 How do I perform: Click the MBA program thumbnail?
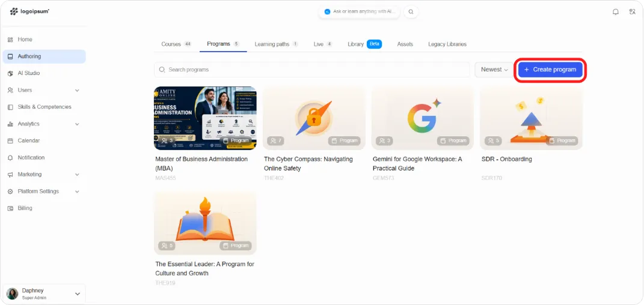(206, 118)
